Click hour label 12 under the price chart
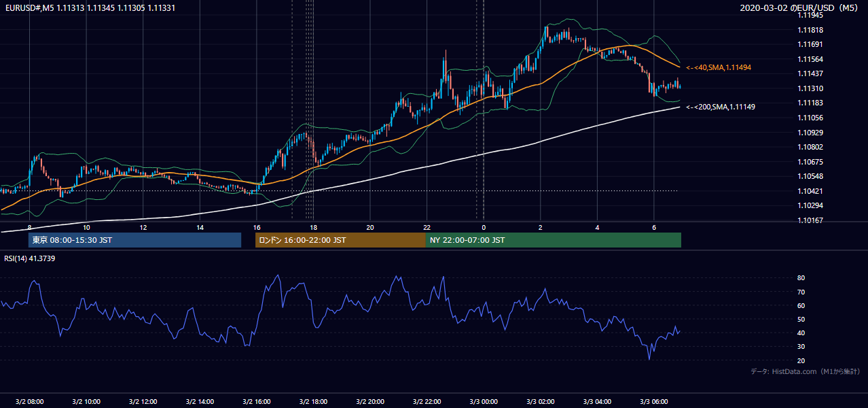The width and height of the screenshot is (868, 408). [143, 227]
